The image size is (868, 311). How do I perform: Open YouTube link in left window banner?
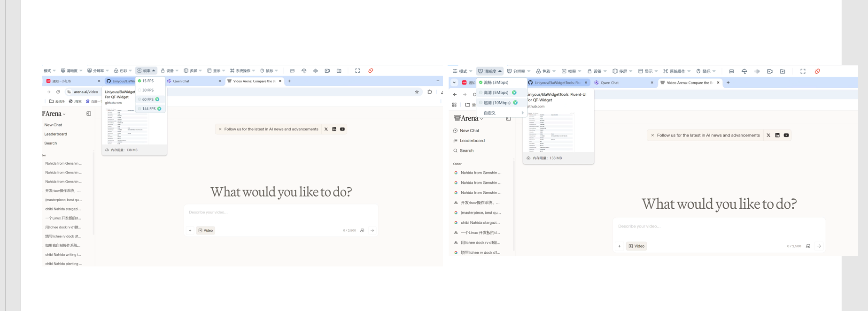tap(342, 129)
